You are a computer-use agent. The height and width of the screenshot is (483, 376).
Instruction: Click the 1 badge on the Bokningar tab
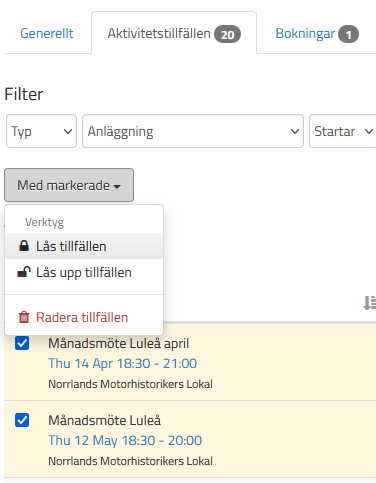(348, 34)
